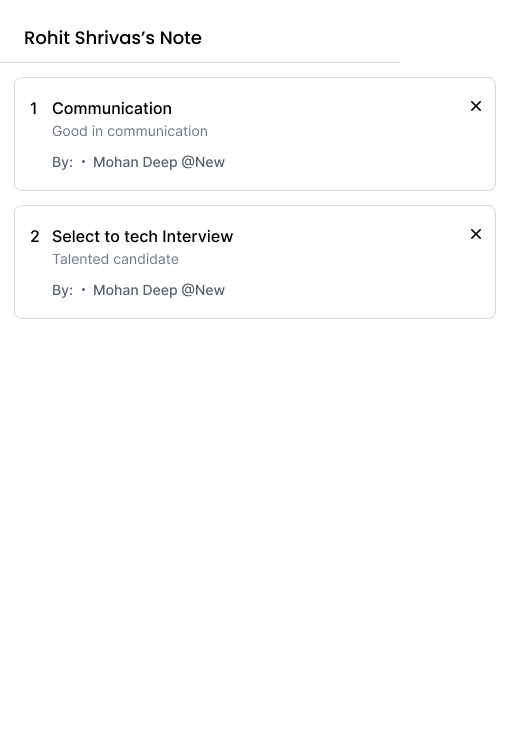Click bullet dot before author in second note

(x=84, y=290)
